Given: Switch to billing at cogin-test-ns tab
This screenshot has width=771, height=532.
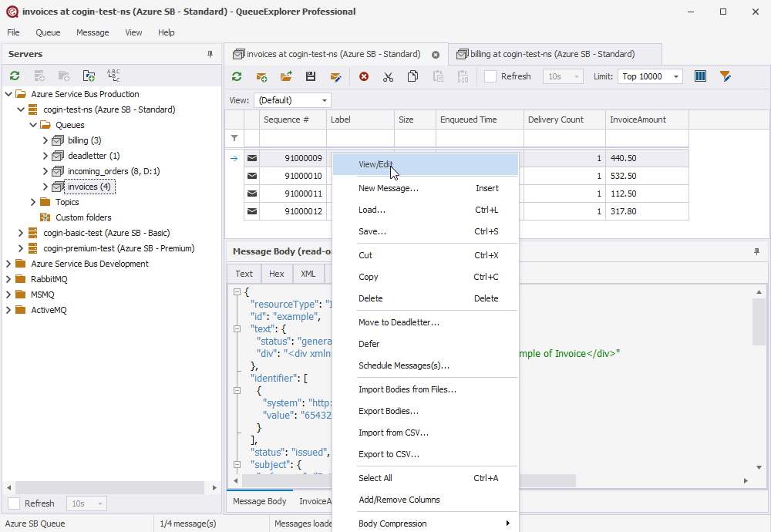Looking at the screenshot, I should 554,54.
